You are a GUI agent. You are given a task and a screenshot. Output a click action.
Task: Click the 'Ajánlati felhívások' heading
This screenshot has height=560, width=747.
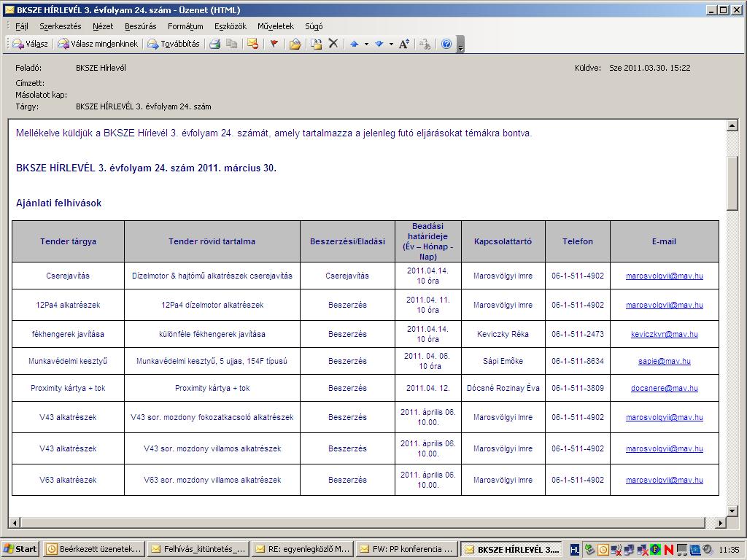pyautogui.click(x=58, y=203)
